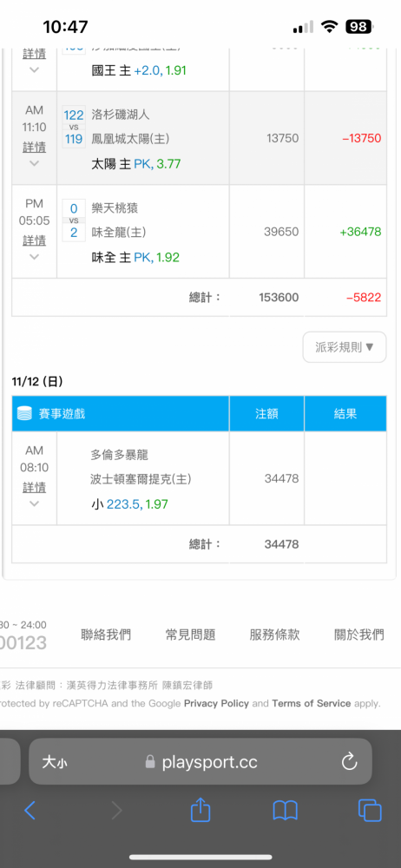Click the 賽事遊戲 coin stack icon

tap(25, 413)
